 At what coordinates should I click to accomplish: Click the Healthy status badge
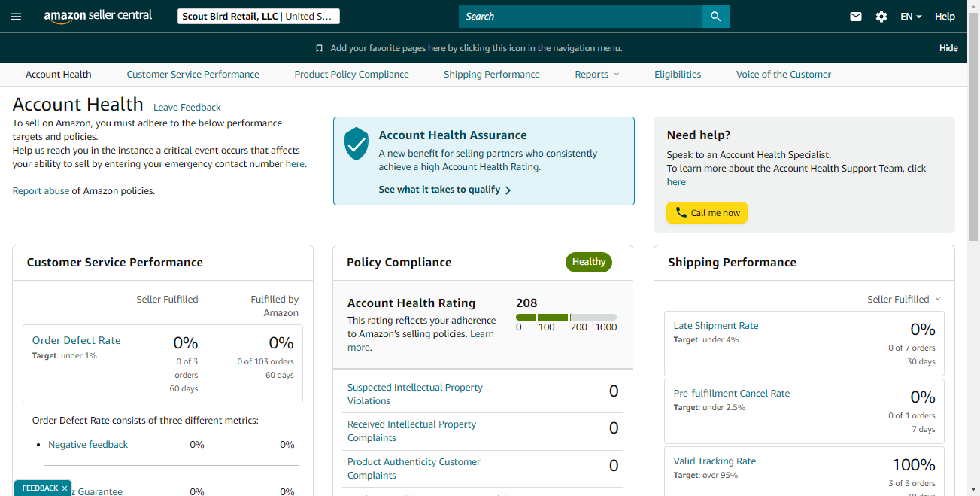pos(589,262)
